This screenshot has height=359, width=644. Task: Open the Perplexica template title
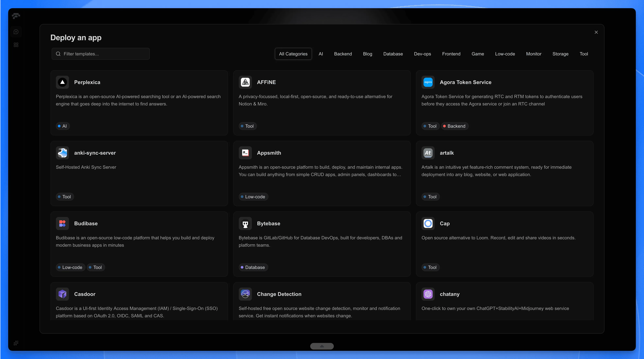[x=87, y=82]
